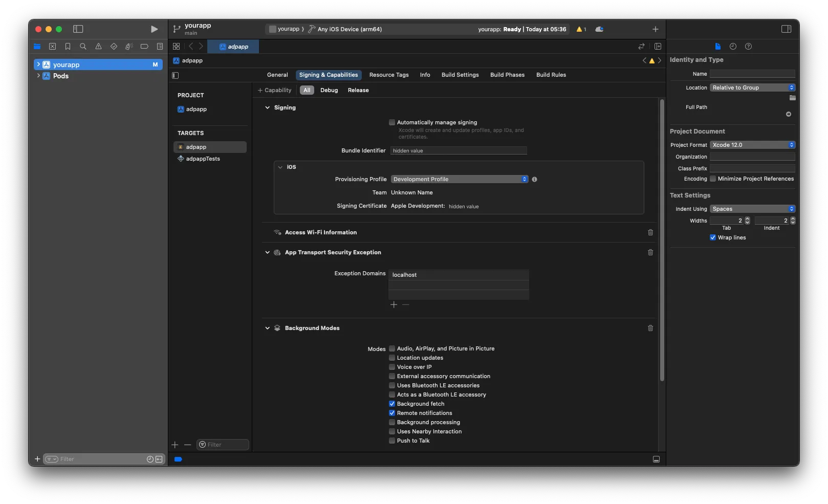Go forward with the right chevron
The height and width of the screenshot is (504, 828).
[x=201, y=47]
